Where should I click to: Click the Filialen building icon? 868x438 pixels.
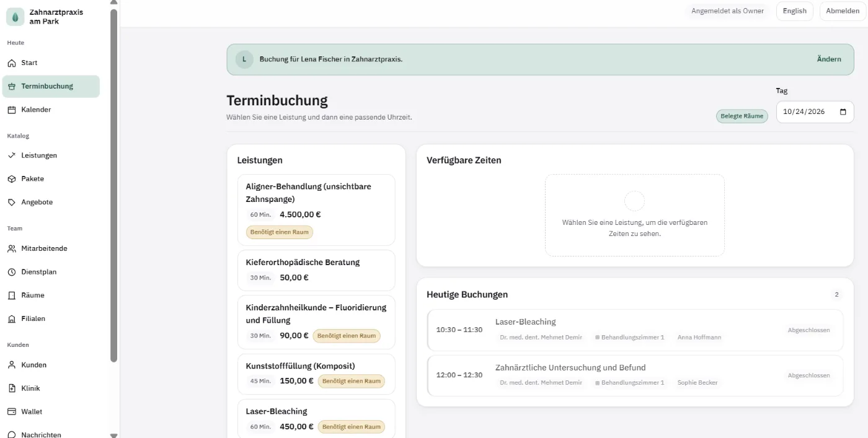12,319
